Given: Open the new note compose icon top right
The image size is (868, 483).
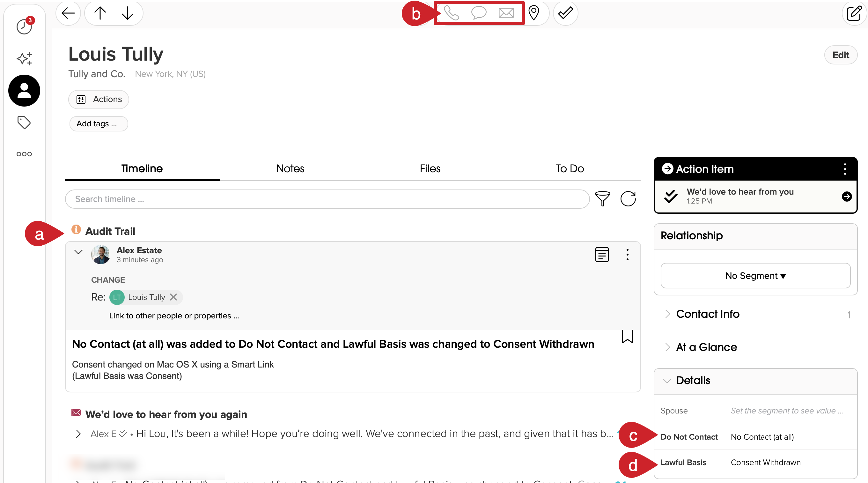Looking at the screenshot, I should click(854, 13).
